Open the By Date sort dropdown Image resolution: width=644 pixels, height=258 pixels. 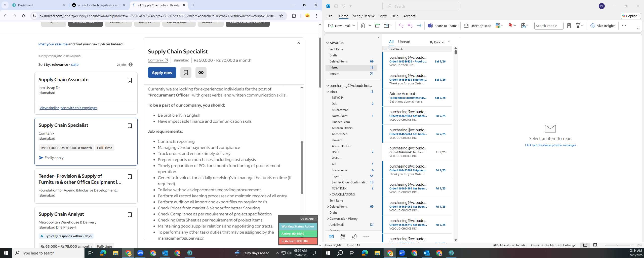click(437, 42)
